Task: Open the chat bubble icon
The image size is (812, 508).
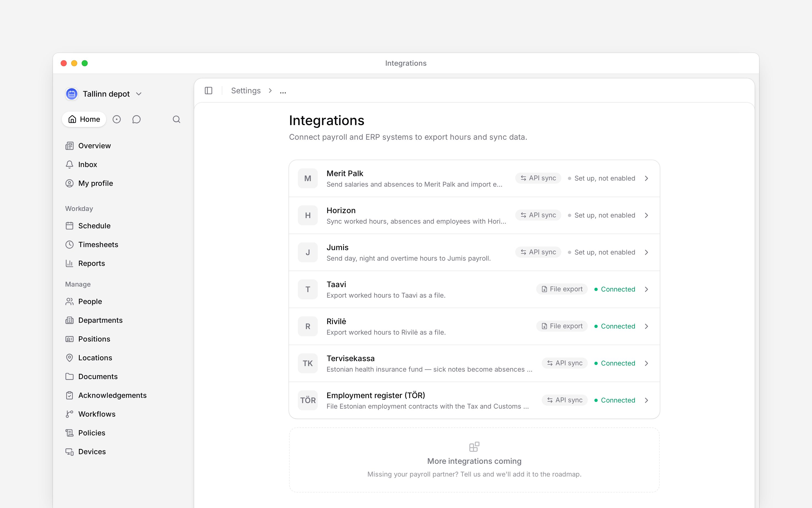Action: [x=136, y=119]
